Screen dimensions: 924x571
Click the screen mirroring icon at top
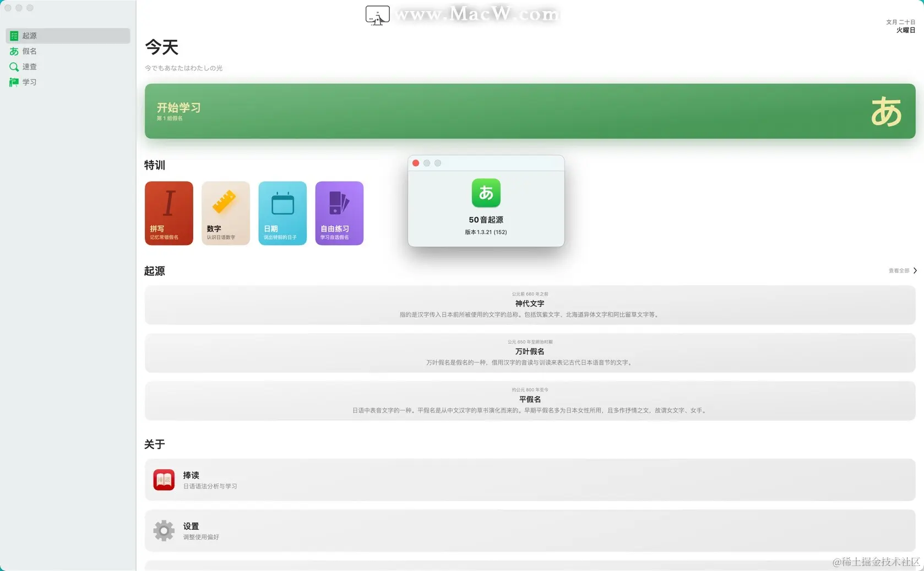tap(377, 15)
